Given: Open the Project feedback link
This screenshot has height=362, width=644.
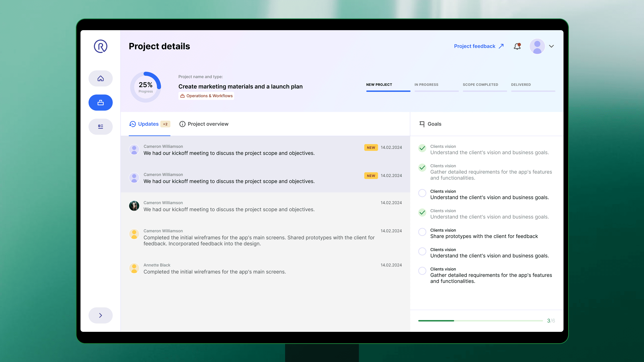Looking at the screenshot, I should (x=479, y=46).
